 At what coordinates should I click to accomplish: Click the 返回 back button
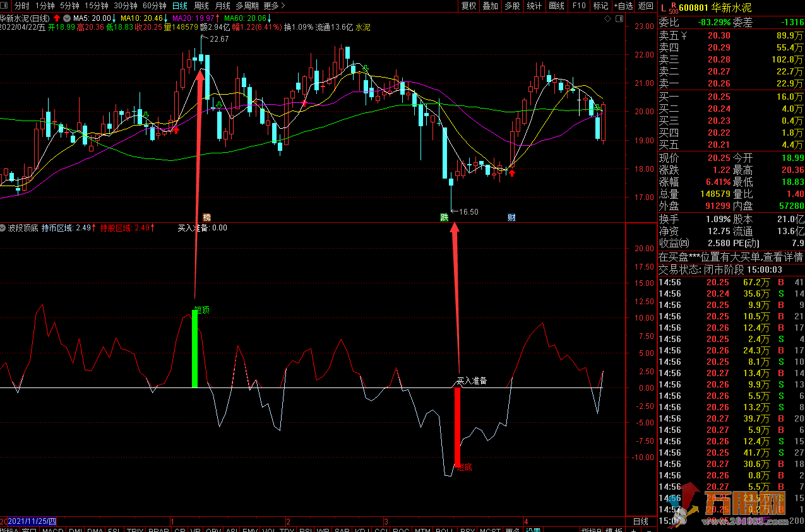(x=646, y=6)
